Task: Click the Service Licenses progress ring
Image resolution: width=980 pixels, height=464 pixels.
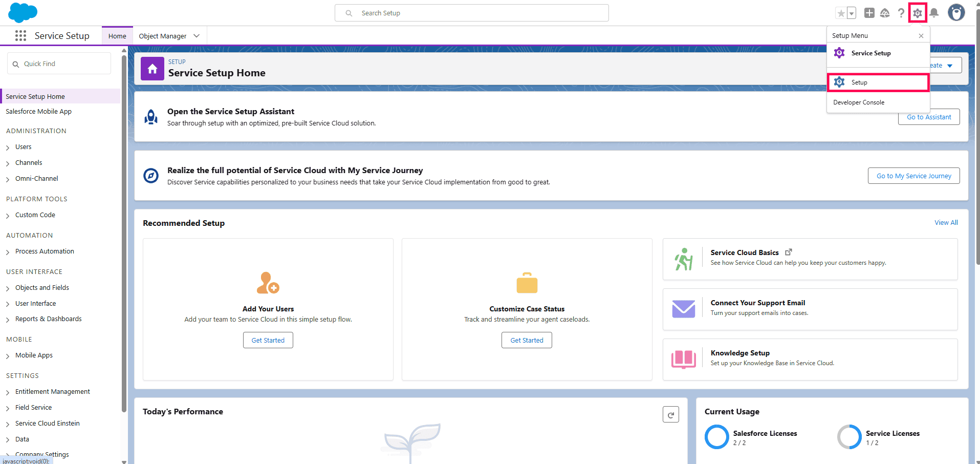Action: (848, 436)
